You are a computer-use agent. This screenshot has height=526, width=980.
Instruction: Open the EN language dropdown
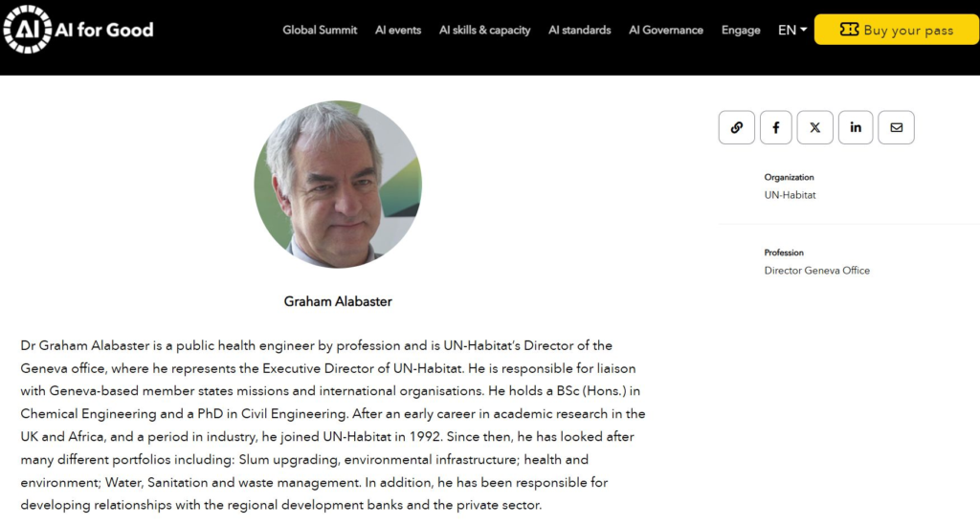(791, 30)
